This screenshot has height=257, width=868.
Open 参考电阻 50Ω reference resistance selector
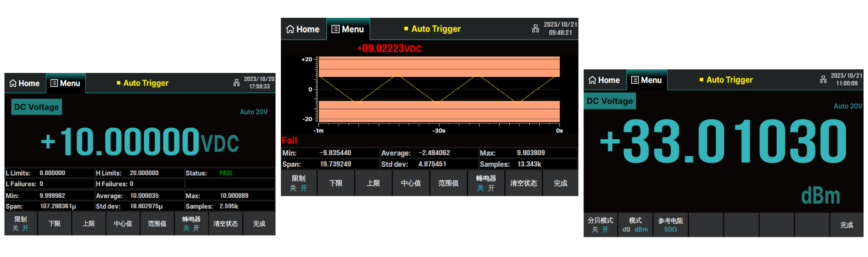(670, 225)
